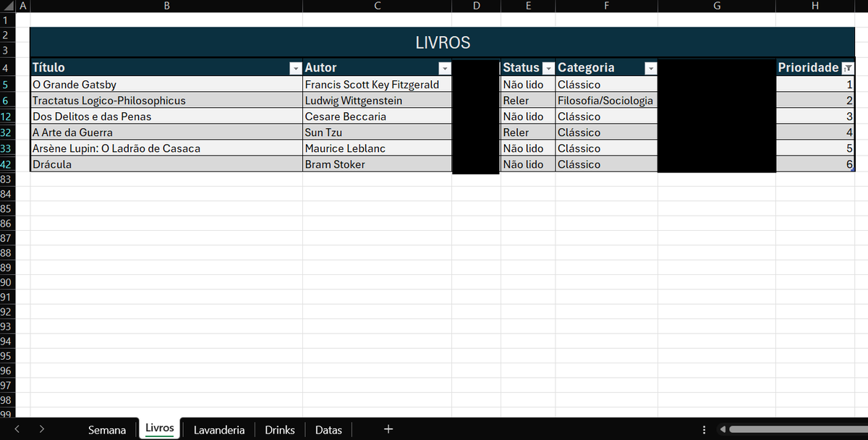Select the Livros sheet tab
The width and height of the screenshot is (868, 440).
(160, 428)
